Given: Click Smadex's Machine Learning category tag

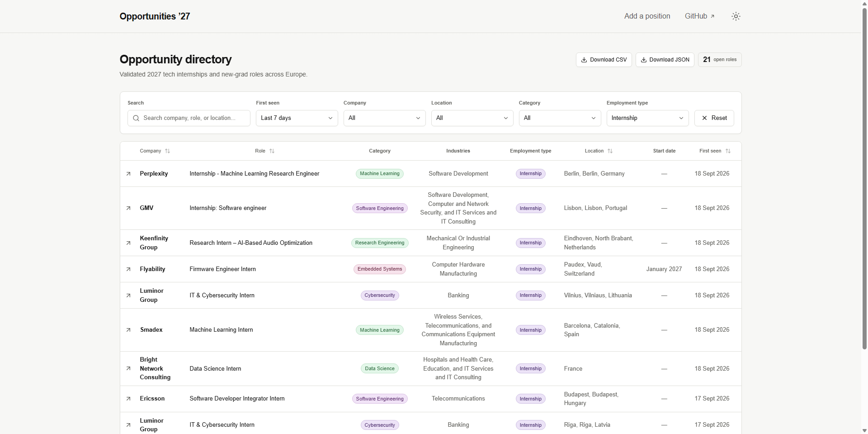Looking at the screenshot, I should (380, 330).
